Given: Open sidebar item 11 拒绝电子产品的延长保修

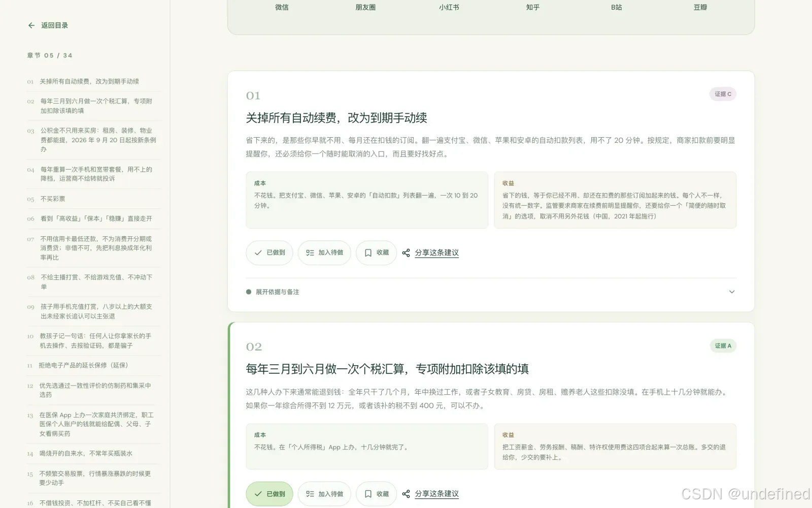Looking at the screenshot, I should (93, 365).
